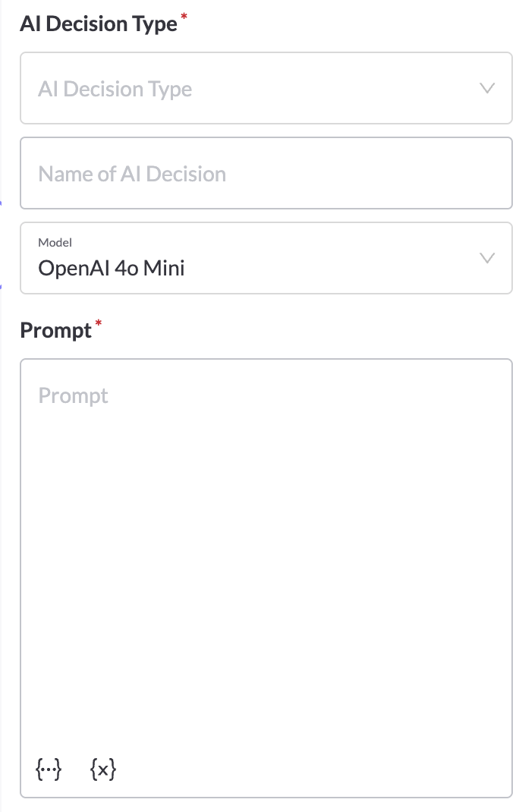Click the empty space right of OpenAI 4o Mini
The width and height of the screenshot is (519, 812).
point(332,268)
